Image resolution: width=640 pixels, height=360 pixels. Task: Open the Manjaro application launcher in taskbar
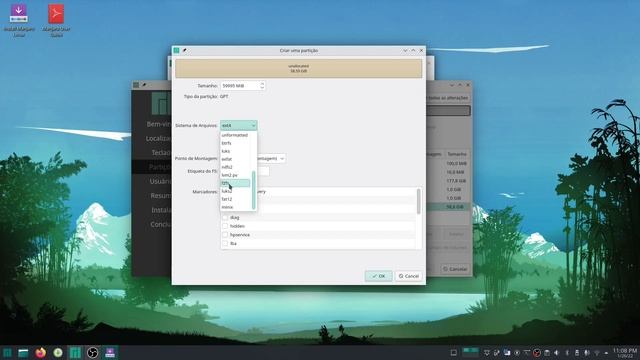click(x=7, y=353)
